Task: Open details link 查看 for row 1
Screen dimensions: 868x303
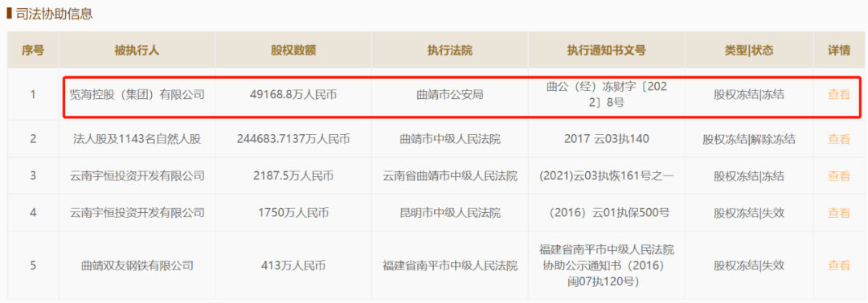Action: 838,95
